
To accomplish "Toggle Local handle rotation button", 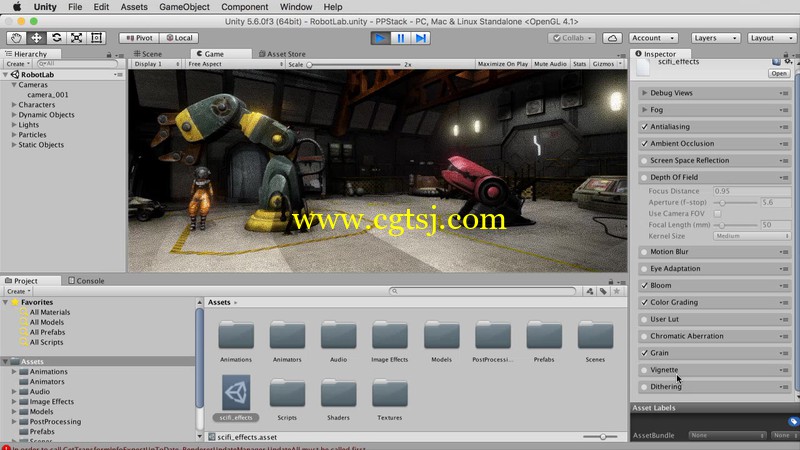I will (x=179, y=38).
